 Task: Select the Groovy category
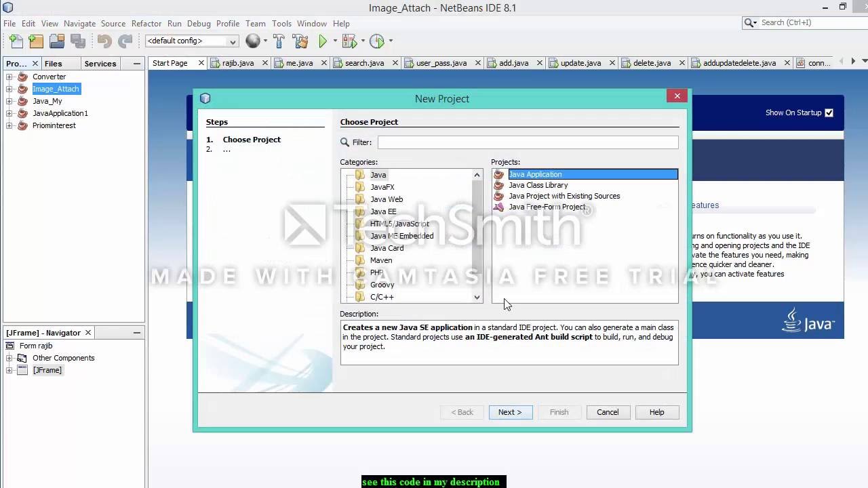[x=382, y=285]
